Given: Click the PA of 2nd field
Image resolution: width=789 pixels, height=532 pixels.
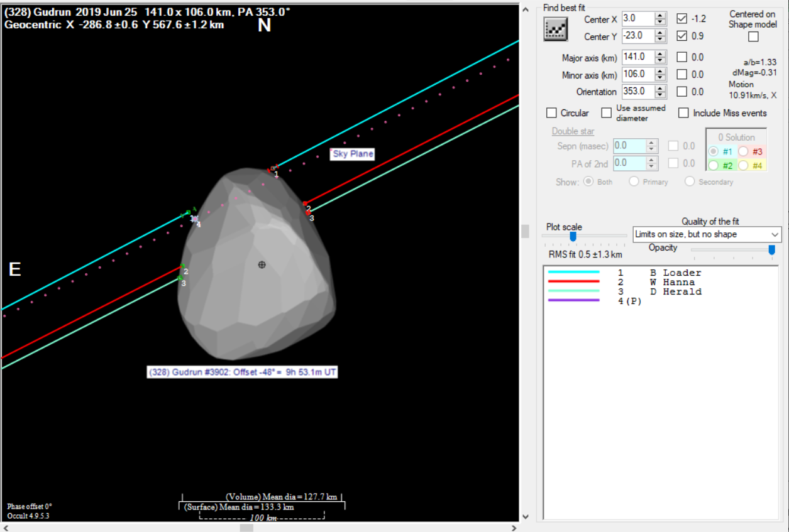Looking at the screenshot, I should click(x=630, y=163).
